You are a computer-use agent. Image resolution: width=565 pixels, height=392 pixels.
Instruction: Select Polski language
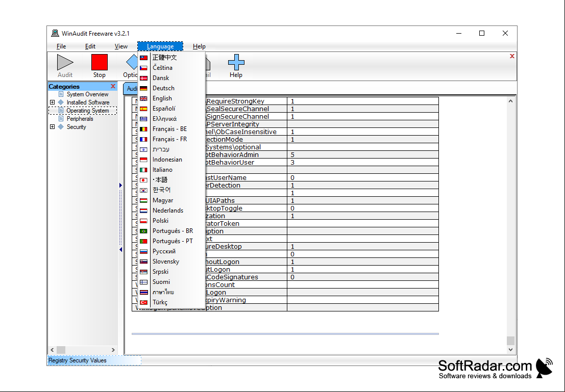pyautogui.click(x=171, y=221)
